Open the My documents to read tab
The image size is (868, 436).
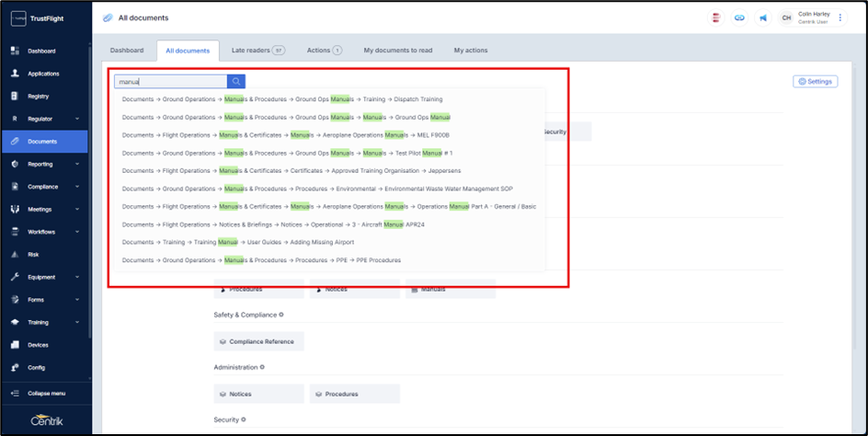point(399,50)
